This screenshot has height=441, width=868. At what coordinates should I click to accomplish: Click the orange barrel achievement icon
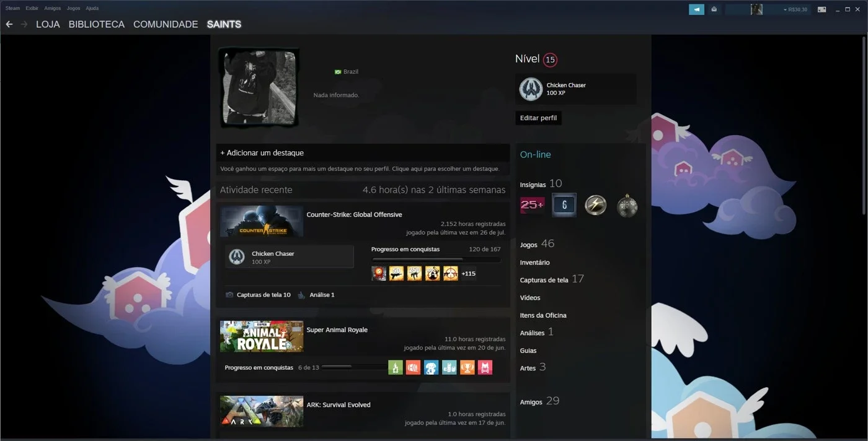[x=414, y=367]
